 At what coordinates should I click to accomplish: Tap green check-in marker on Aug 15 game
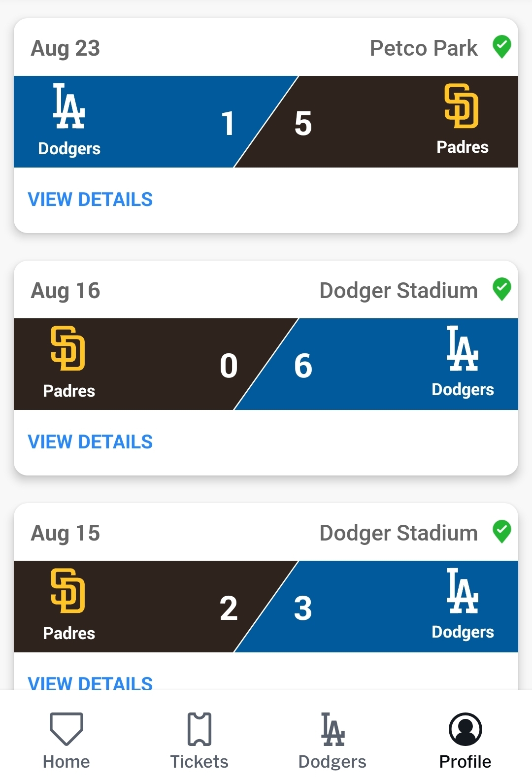pos(502,532)
